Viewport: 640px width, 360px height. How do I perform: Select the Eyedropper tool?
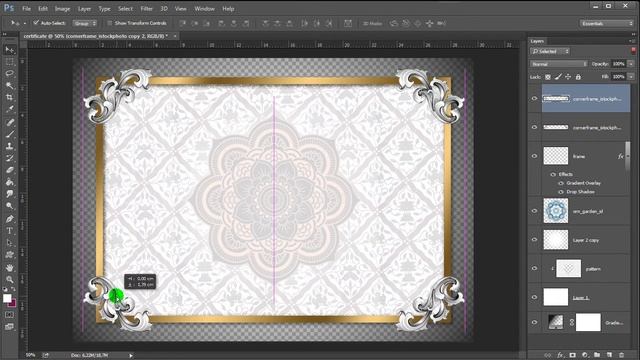click(9, 109)
